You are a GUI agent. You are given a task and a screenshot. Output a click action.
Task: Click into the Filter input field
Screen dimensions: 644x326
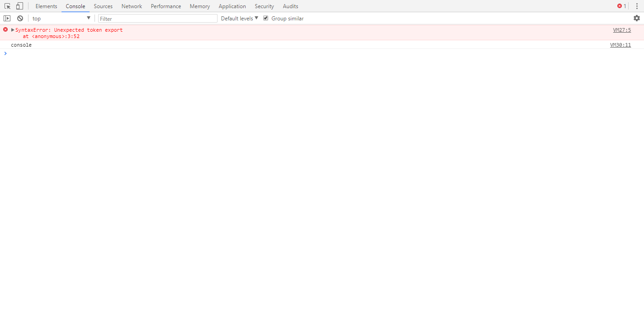[x=158, y=18]
